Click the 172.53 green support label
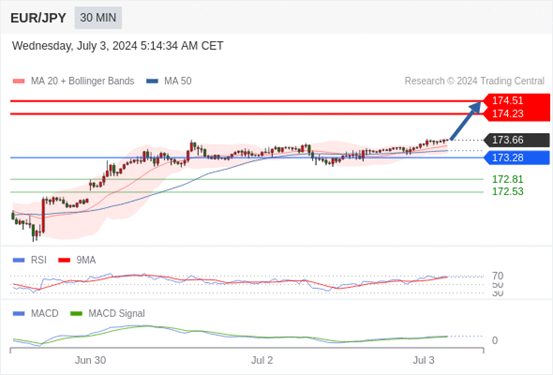553x375 pixels. (508, 192)
